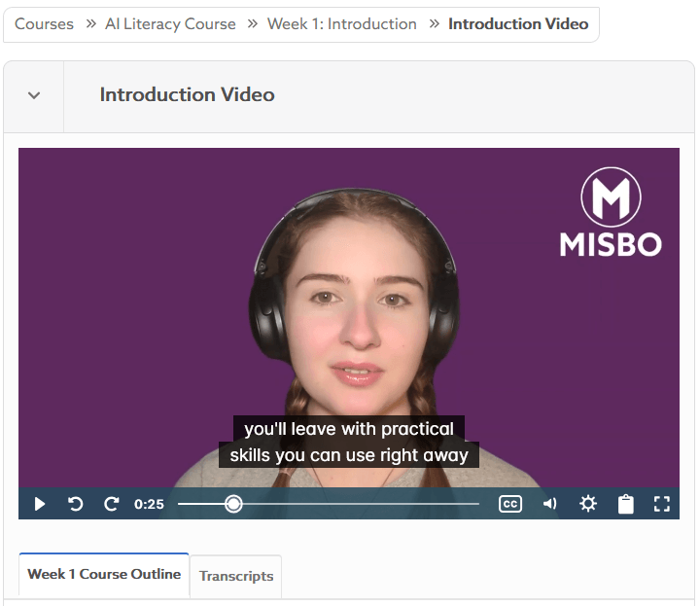Play the introduction video

tap(40, 504)
